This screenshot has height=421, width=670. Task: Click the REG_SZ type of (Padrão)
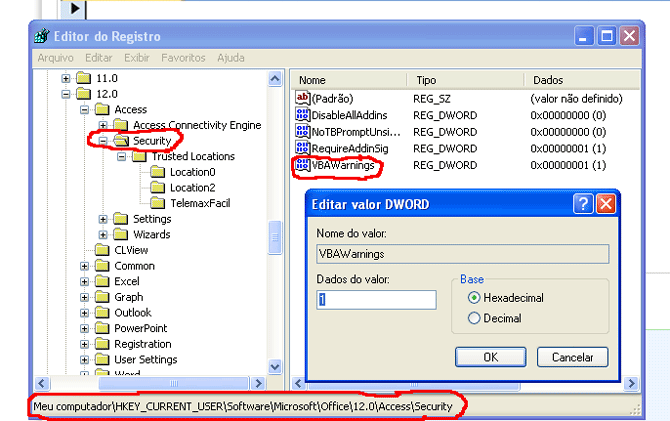click(x=432, y=99)
